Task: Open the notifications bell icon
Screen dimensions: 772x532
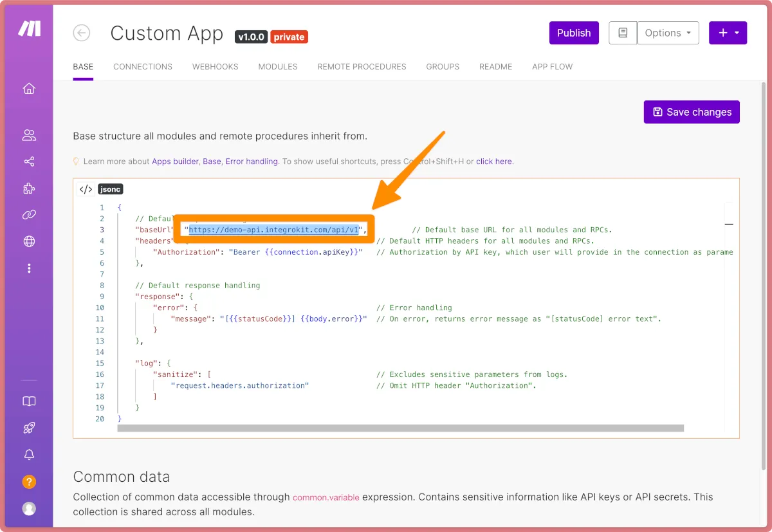Action: (29, 455)
